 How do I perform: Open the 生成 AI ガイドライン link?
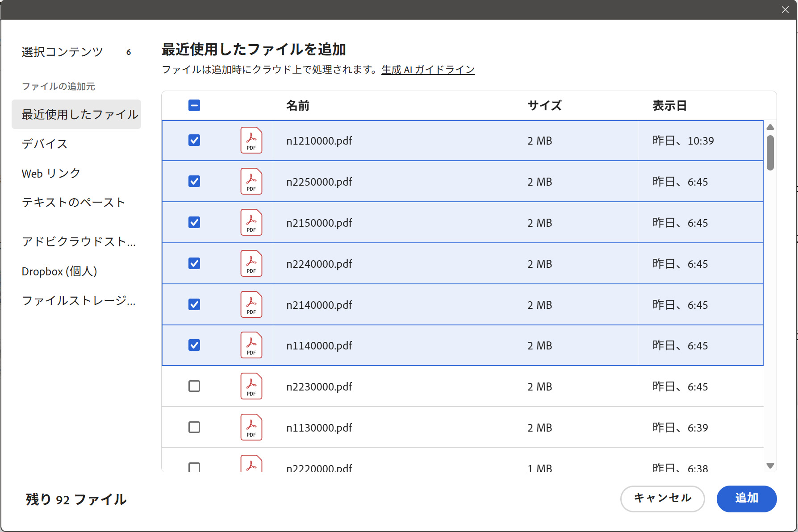click(x=428, y=70)
